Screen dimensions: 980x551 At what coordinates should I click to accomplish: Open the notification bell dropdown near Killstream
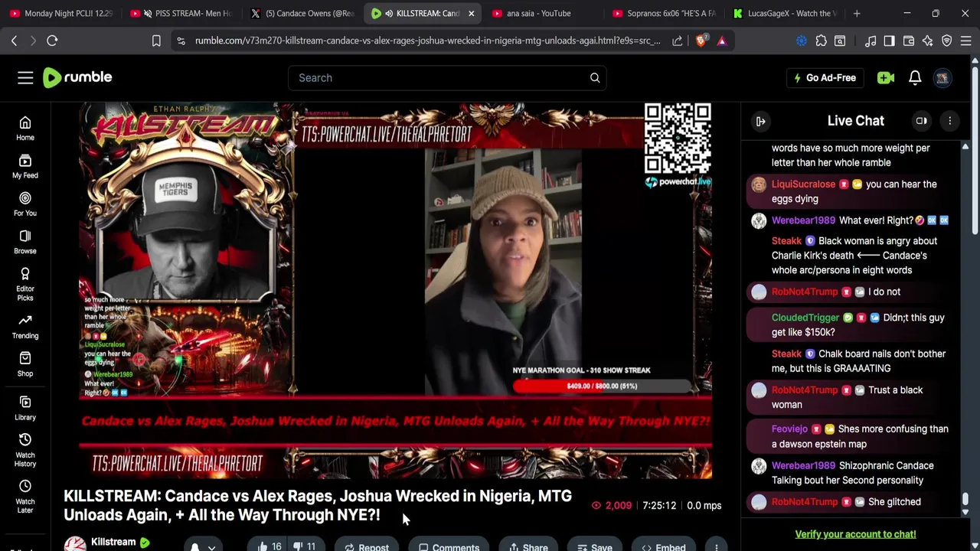click(203, 546)
